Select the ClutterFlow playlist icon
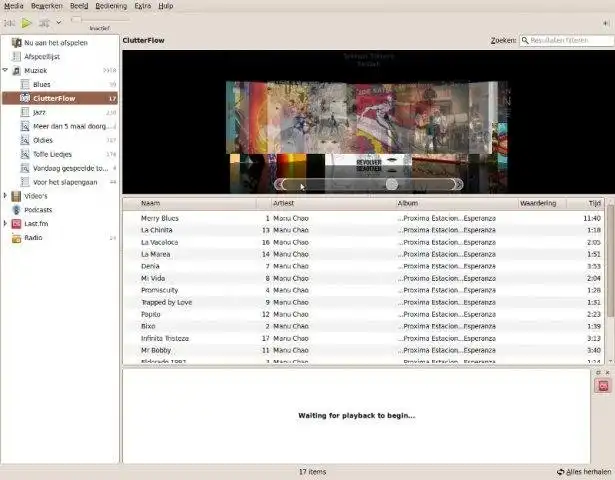The width and height of the screenshot is (615, 480). (25, 98)
